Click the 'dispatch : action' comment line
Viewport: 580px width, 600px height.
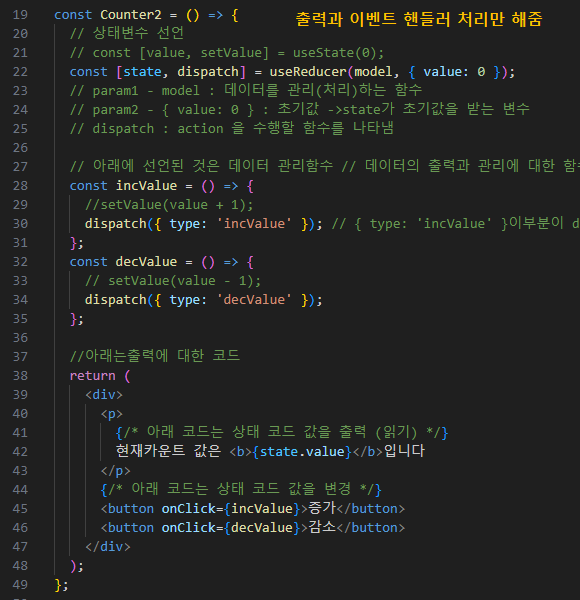(x=232, y=128)
